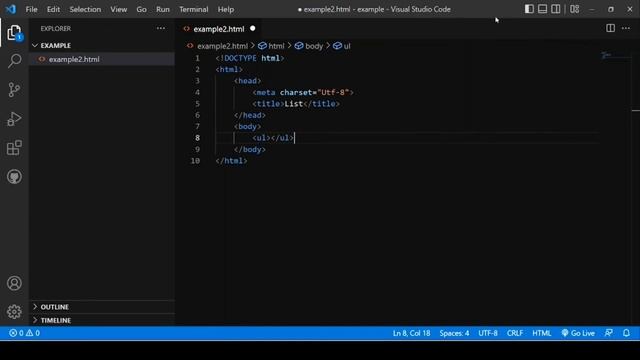Open the Search view icon

click(x=14, y=61)
